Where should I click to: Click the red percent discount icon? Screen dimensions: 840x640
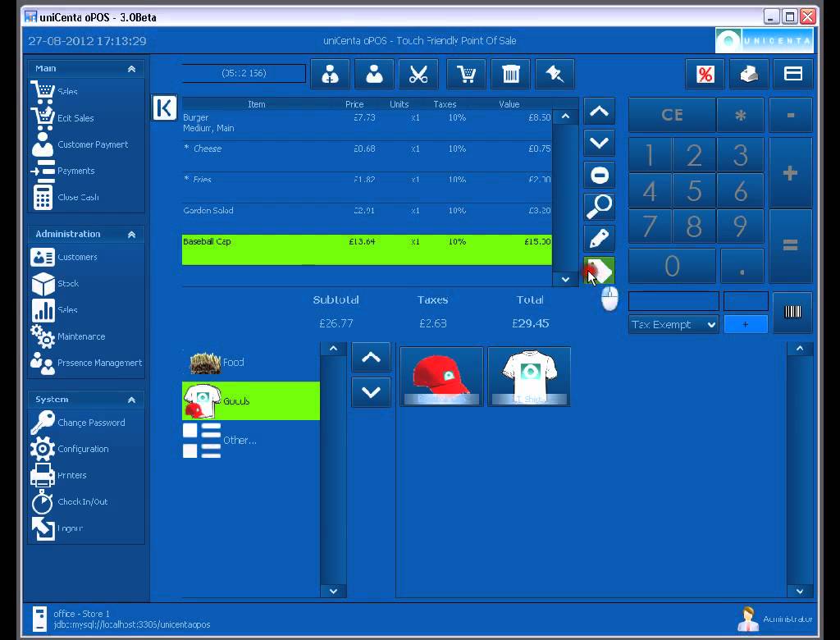(x=705, y=74)
